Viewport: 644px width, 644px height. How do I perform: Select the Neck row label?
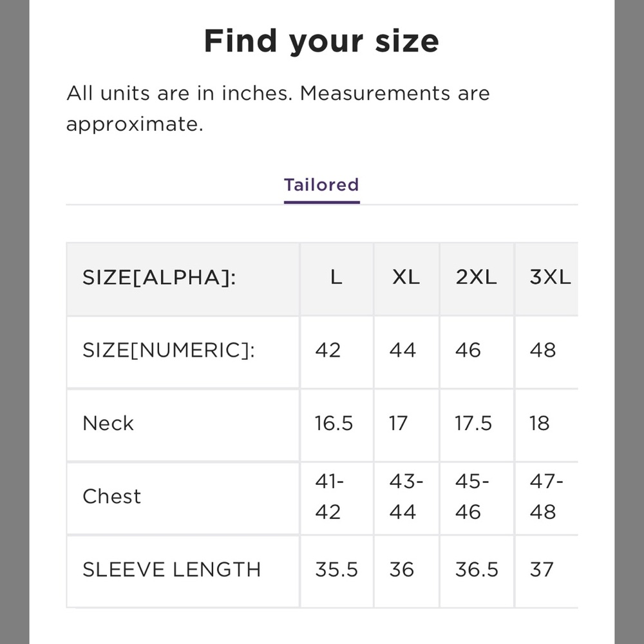click(108, 424)
